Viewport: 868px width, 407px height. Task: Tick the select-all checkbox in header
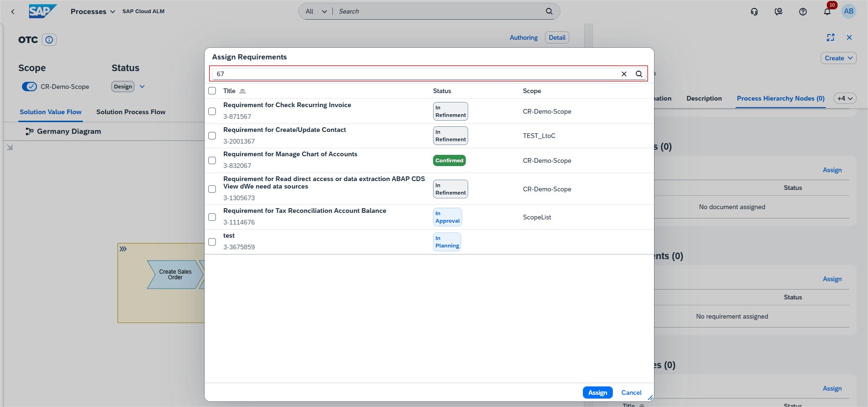(x=212, y=91)
